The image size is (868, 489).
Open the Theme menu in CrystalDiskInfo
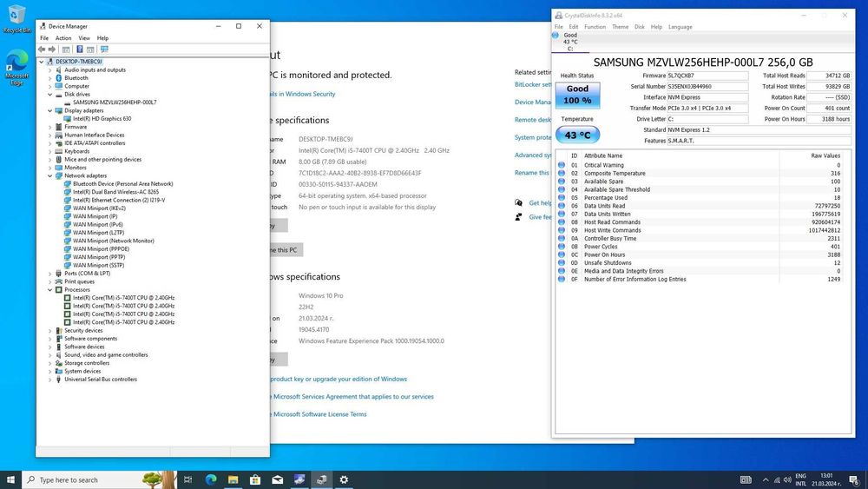pos(620,27)
